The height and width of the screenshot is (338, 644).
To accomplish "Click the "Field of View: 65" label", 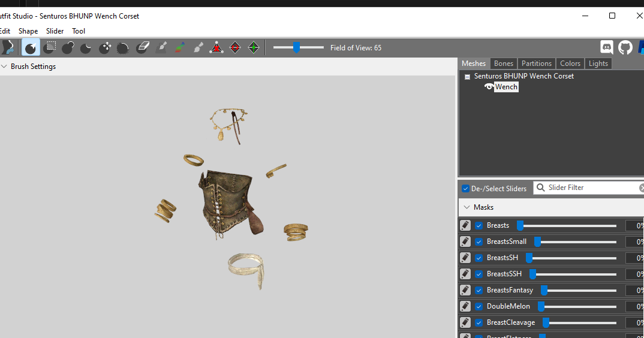I will tap(356, 47).
